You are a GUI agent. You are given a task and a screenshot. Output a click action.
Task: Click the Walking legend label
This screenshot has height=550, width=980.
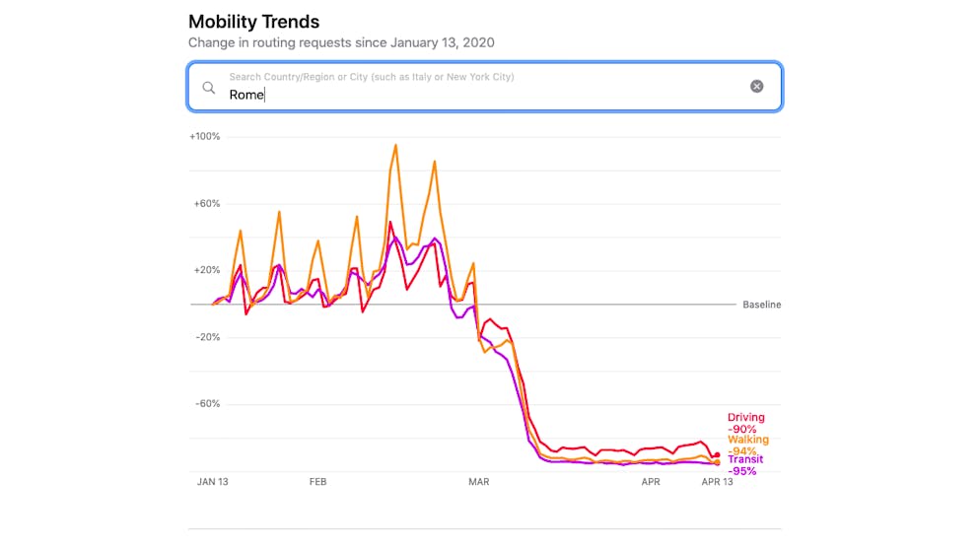pyautogui.click(x=747, y=440)
